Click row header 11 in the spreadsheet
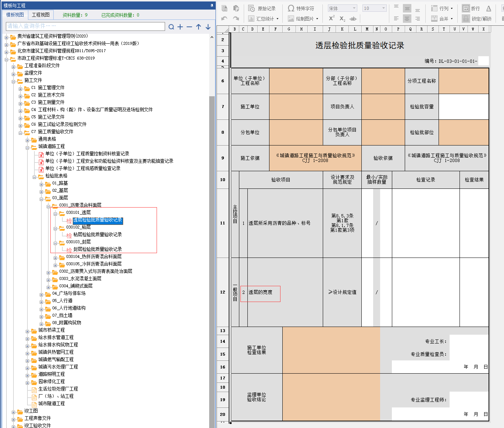 coord(222,223)
